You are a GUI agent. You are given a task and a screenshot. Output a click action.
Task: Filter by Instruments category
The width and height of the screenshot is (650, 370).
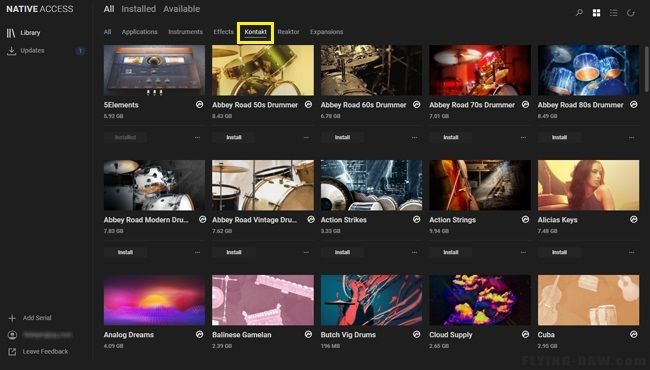(x=185, y=32)
